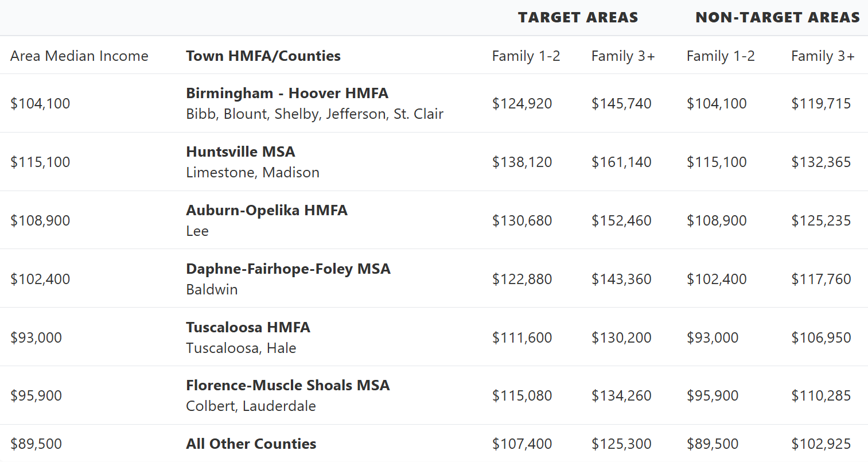Select the Area Median Income header

click(x=79, y=56)
